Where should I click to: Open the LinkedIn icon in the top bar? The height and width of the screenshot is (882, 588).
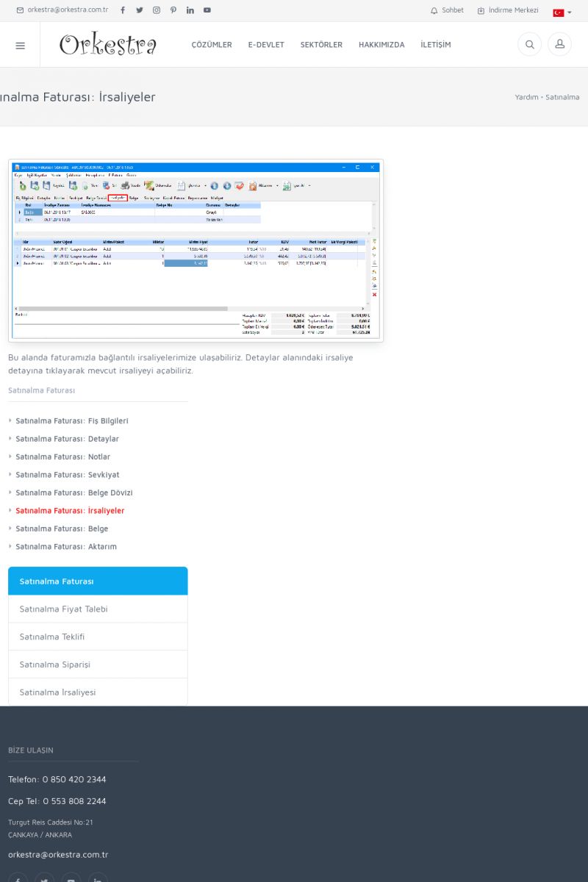coord(190,10)
